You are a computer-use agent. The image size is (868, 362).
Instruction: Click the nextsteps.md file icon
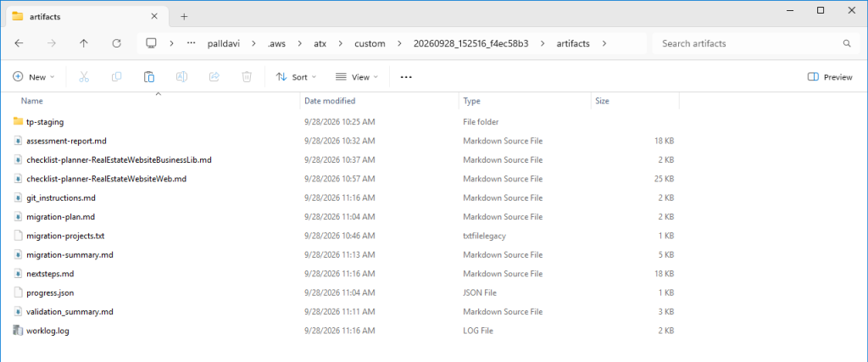[x=18, y=274]
